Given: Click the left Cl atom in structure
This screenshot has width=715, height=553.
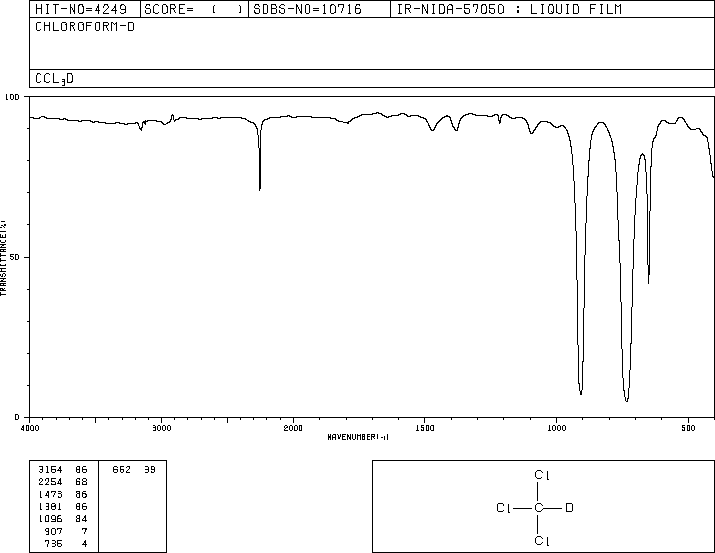Looking at the screenshot, I should (503, 507).
